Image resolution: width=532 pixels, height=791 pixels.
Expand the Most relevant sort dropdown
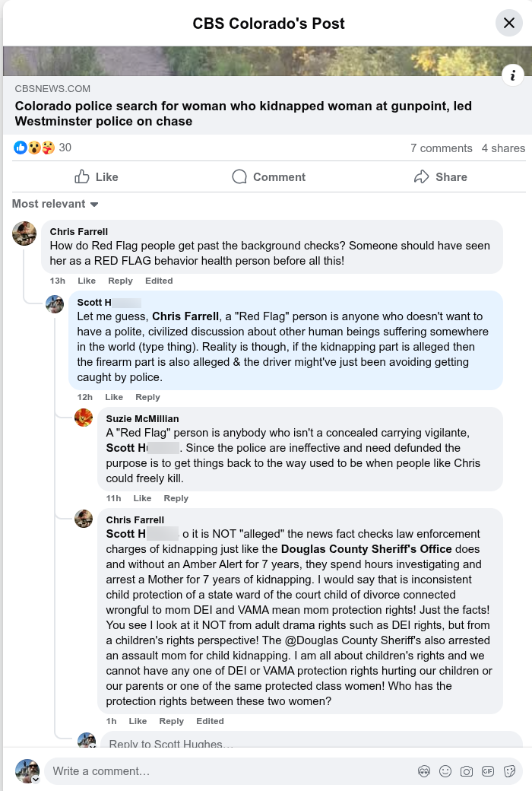pyautogui.click(x=55, y=204)
